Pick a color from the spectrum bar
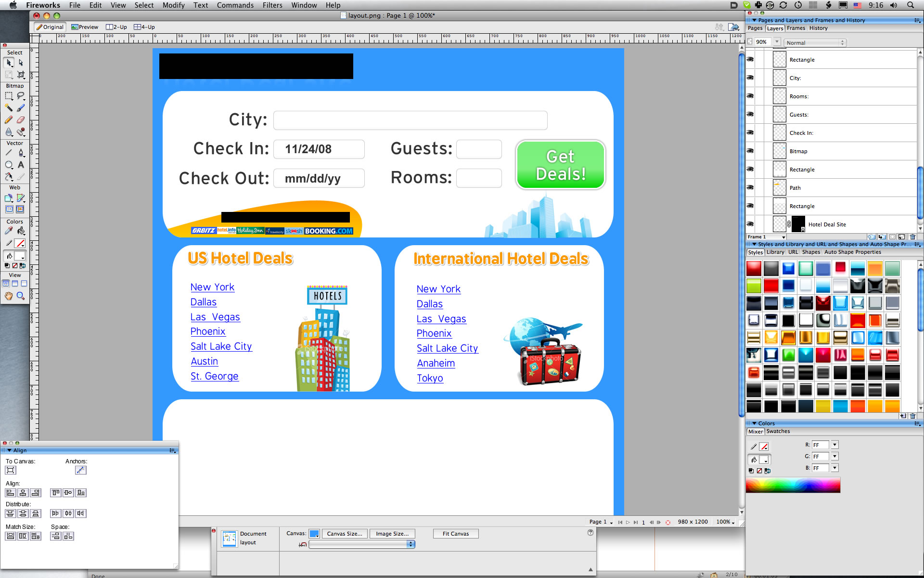Screen dimensions: 924x578 pyautogui.click(x=793, y=486)
